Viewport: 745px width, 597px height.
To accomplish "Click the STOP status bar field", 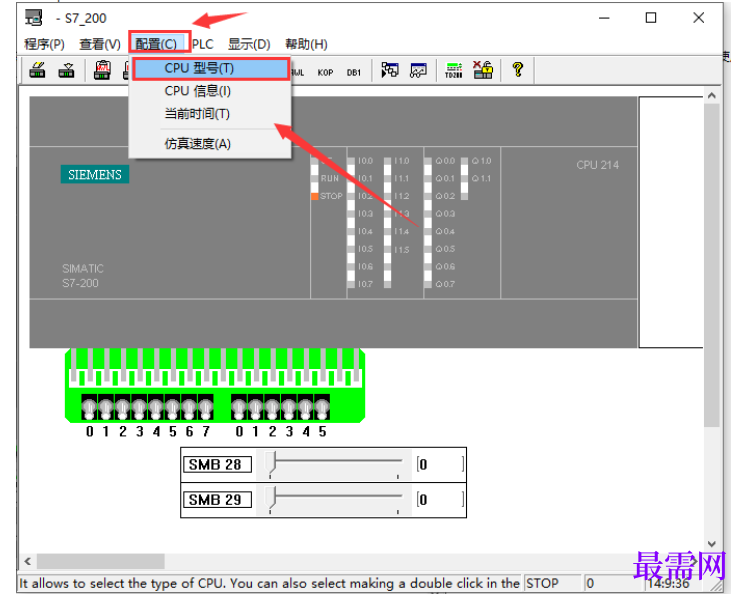I will click(x=553, y=583).
